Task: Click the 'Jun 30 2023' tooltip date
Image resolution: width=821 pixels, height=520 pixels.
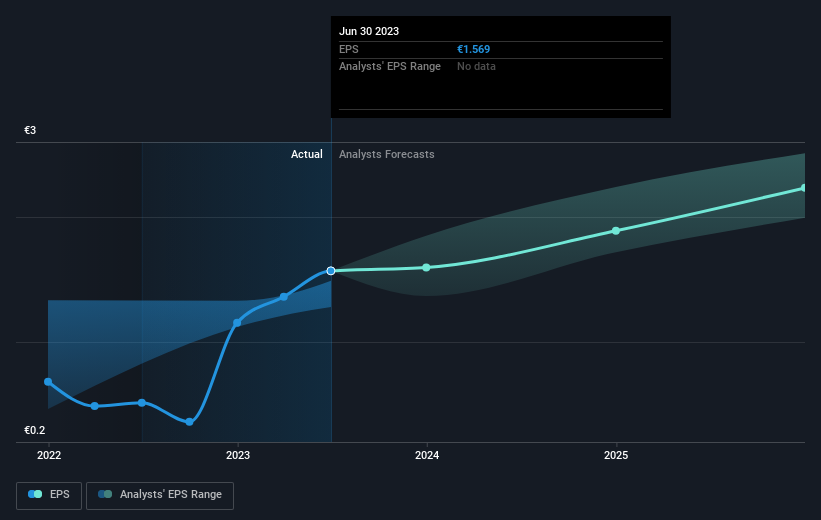Action: click(369, 31)
